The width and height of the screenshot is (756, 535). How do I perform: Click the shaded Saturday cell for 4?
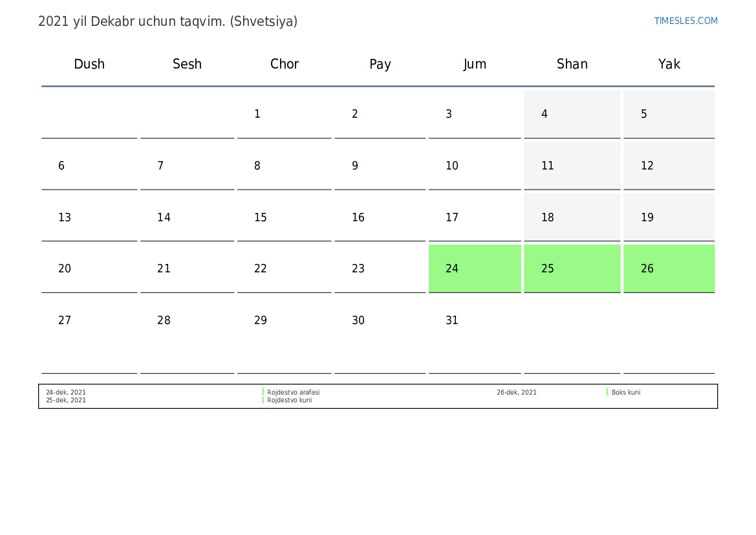click(x=572, y=114)
